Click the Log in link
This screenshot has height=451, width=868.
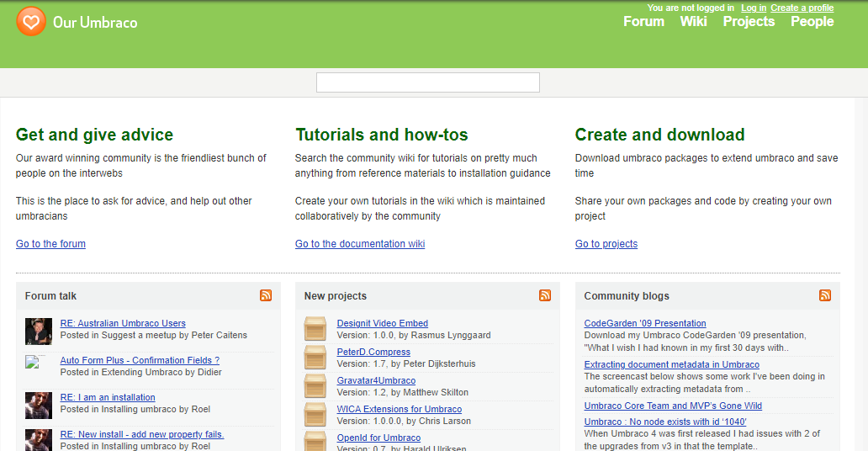754,8
